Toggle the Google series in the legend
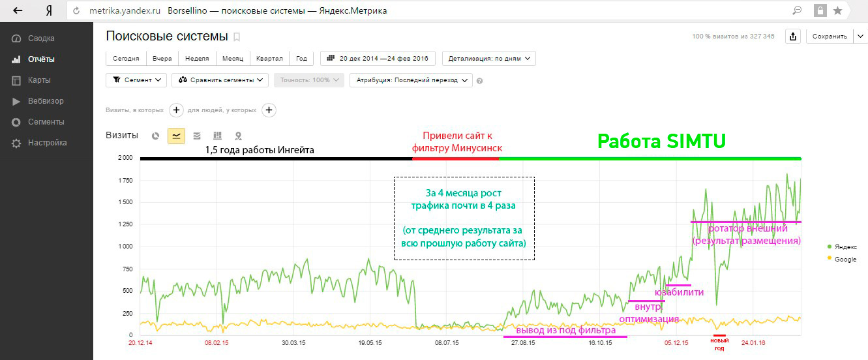The height and width of the screenshot is (360, 868). (841, 259)
